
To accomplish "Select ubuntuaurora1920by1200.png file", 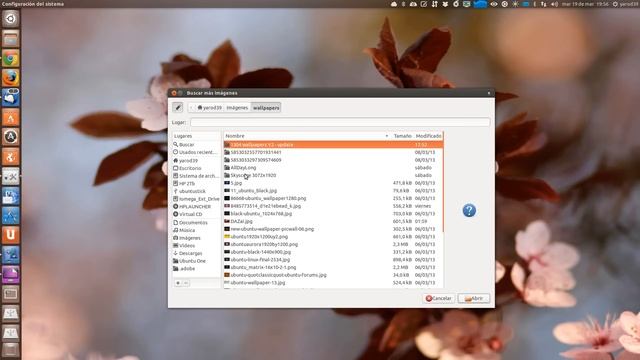I will point(333,244).
